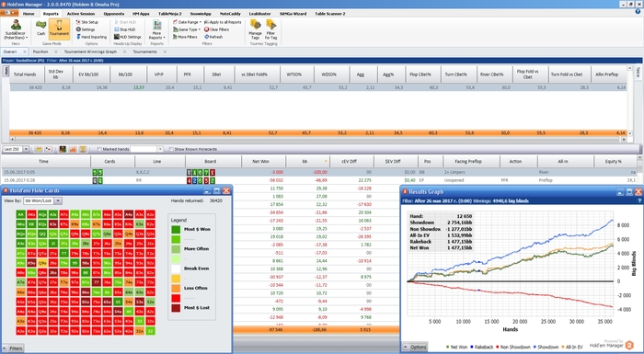The image size is (644, 354).
Task: Click the 22 cell in hole cards grid
Action: click(151, 331)
